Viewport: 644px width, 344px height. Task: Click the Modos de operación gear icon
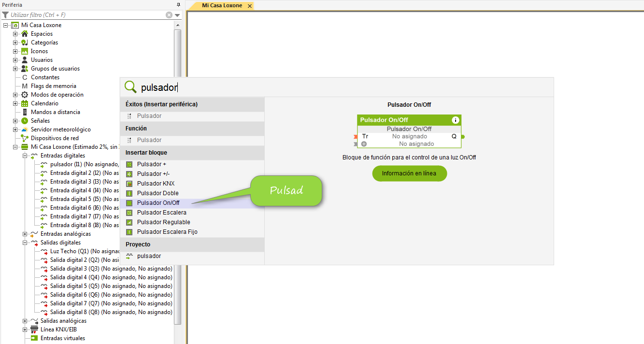click(25, 95)
